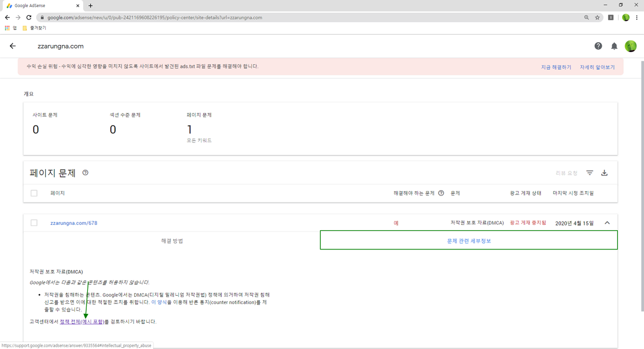
Task: Open the filter icon in 페이지 문제 table
Action: 590,173
